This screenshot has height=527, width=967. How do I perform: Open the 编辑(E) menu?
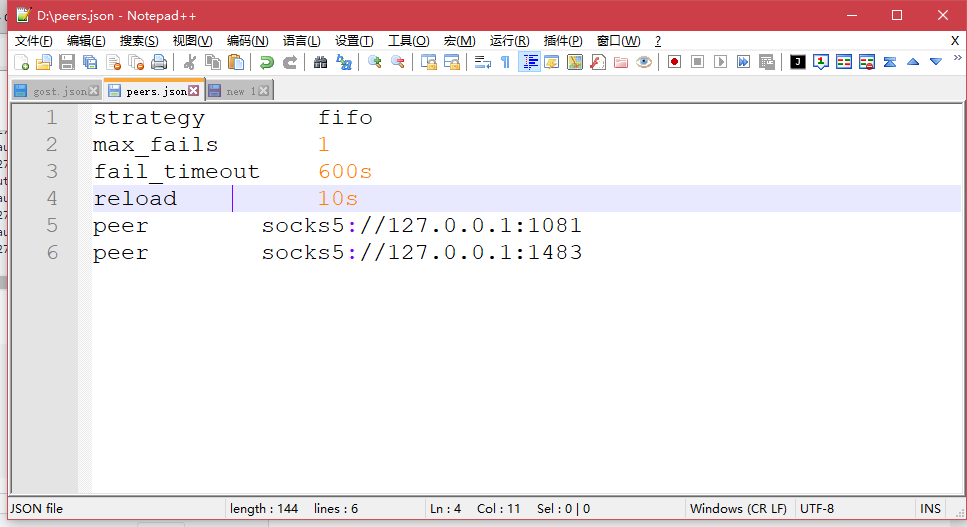click(x=86, y=41)
